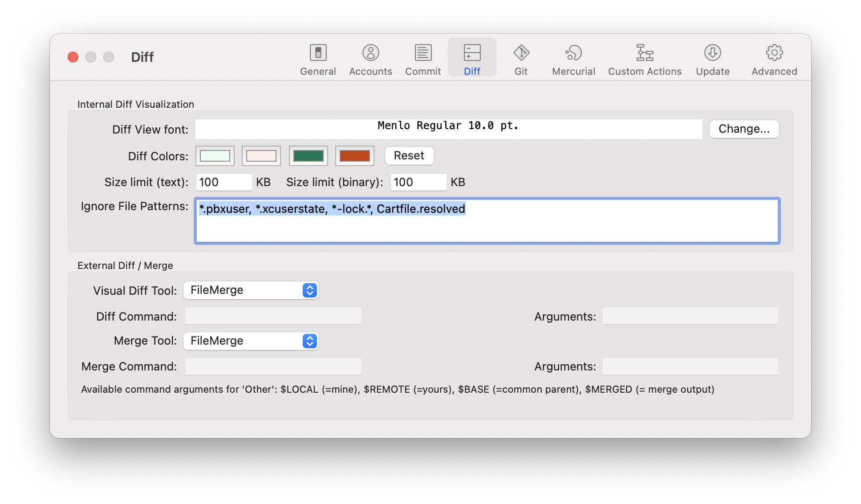Open the General preferences pane
The image size is (861, 504).
317,59
